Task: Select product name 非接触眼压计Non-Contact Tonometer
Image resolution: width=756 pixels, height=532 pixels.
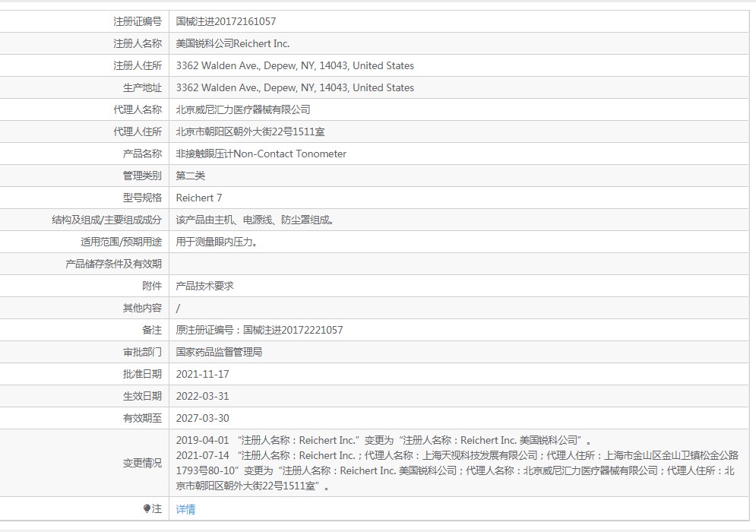Action: click(x=261, y=154)
